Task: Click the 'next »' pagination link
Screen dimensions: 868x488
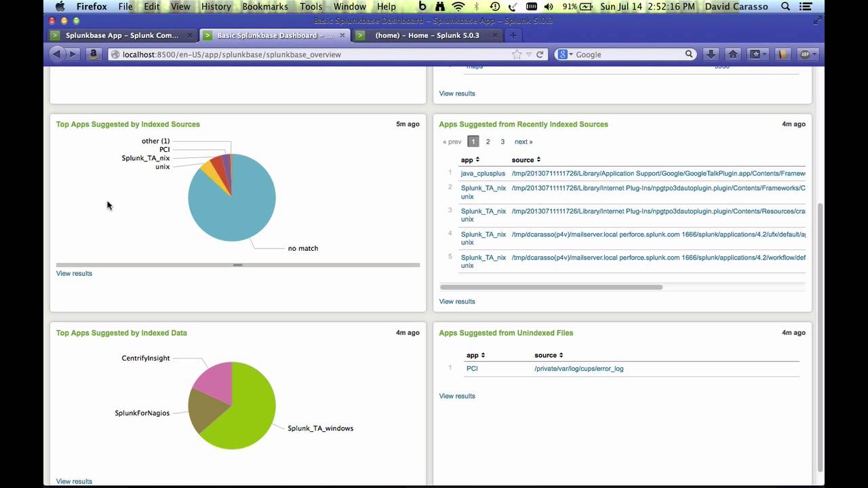Action: coord(524,142)
